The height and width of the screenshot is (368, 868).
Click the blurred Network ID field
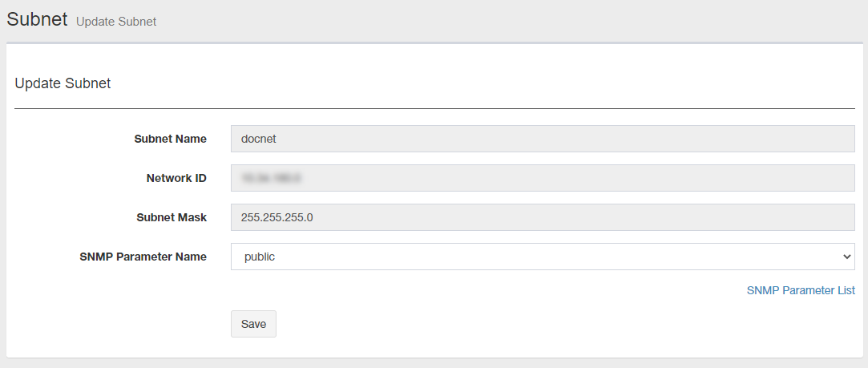543,178
